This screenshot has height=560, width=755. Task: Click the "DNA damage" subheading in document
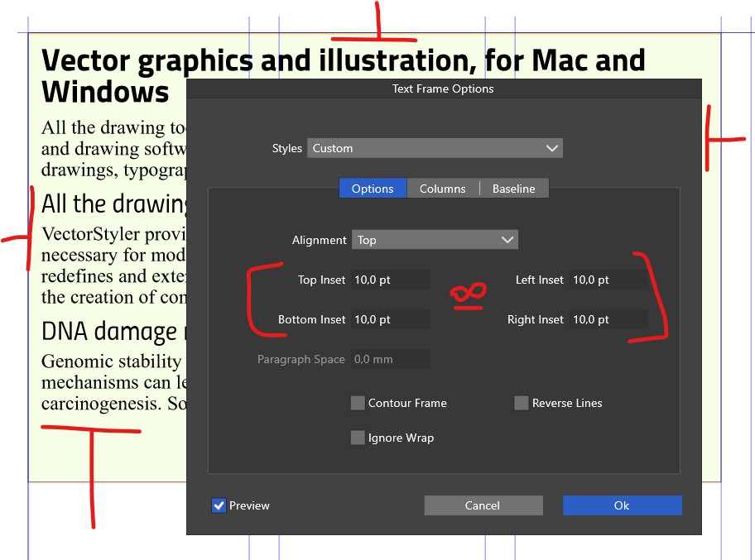[x=109, y=331]
